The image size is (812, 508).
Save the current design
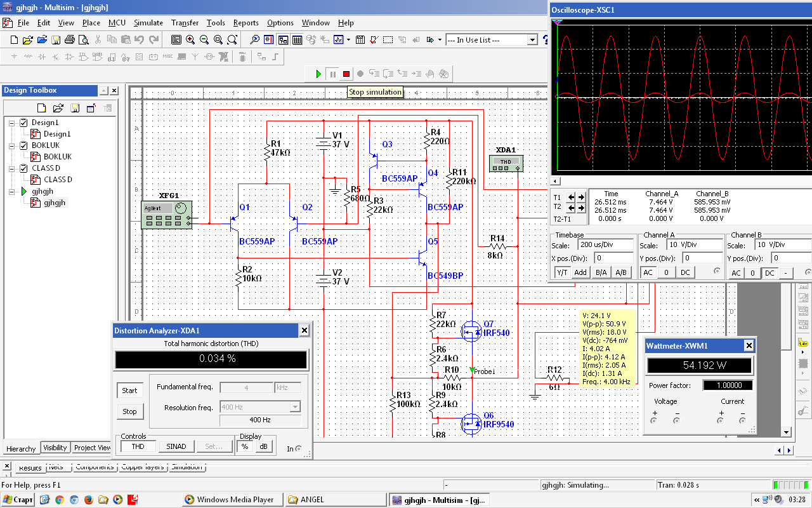click(x=56, y=39)
